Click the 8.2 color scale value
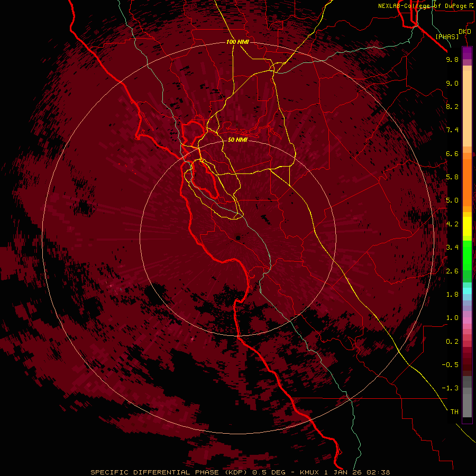Screen dimensions: 476x476 tap(452, 106)
